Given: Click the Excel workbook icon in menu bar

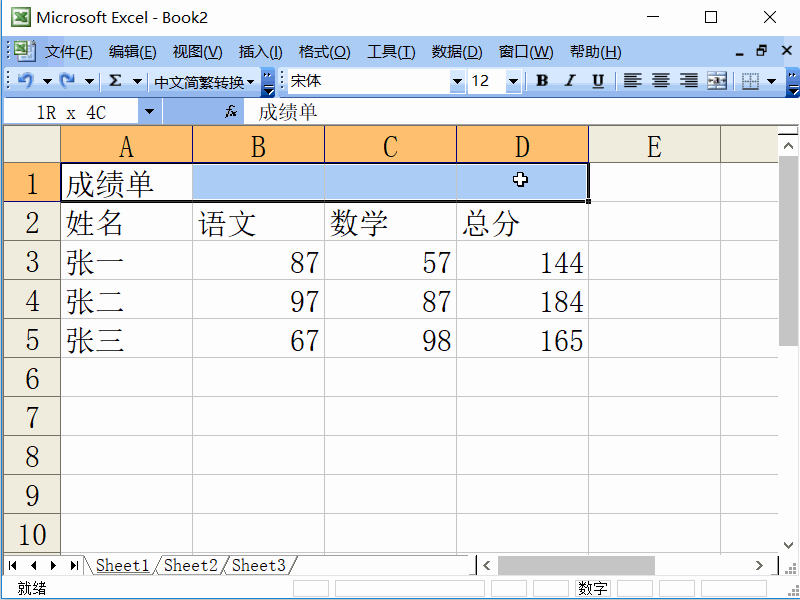Looking at the screenshot, I should pyautogui.click(x=24, y=51).
